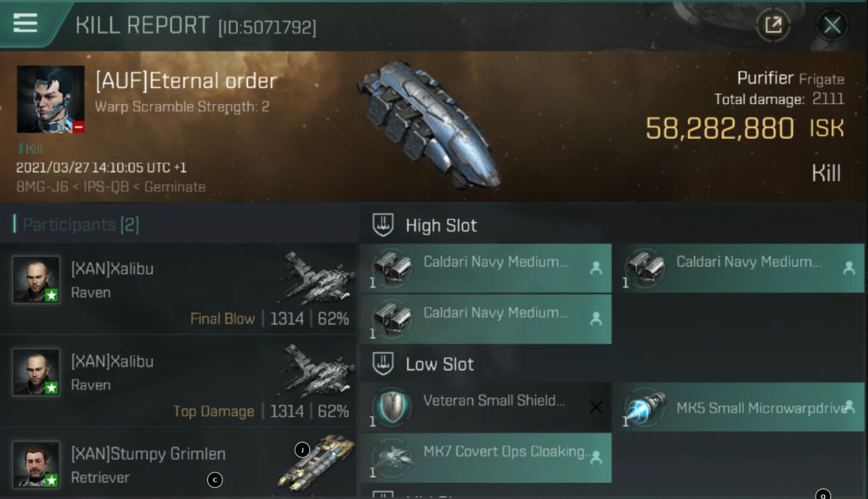868x499 pixels.
Task: Close the kill report window
Action: 832,25
